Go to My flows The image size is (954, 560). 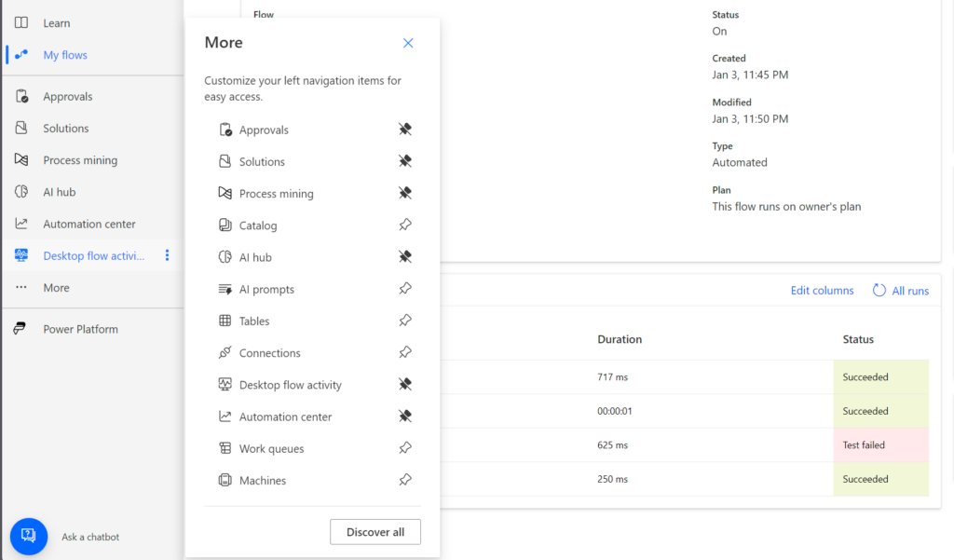[64, 55]
